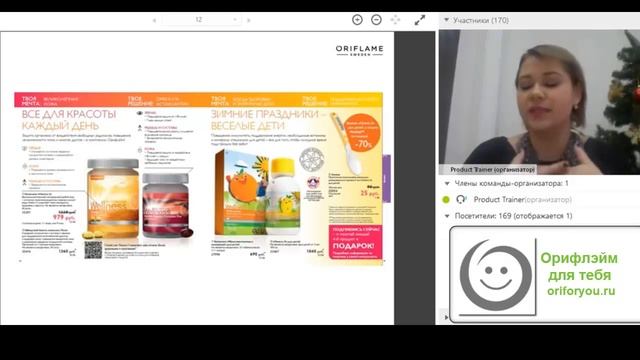Click the headset icon next to Product Trainer
This screenshot has width=640, height=360.
(461, 199)
